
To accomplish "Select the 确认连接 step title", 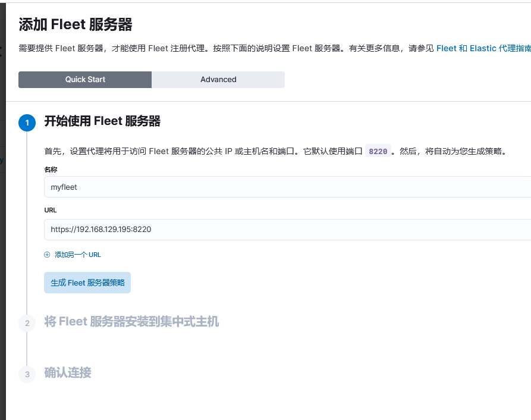I will tap(68, 373).
